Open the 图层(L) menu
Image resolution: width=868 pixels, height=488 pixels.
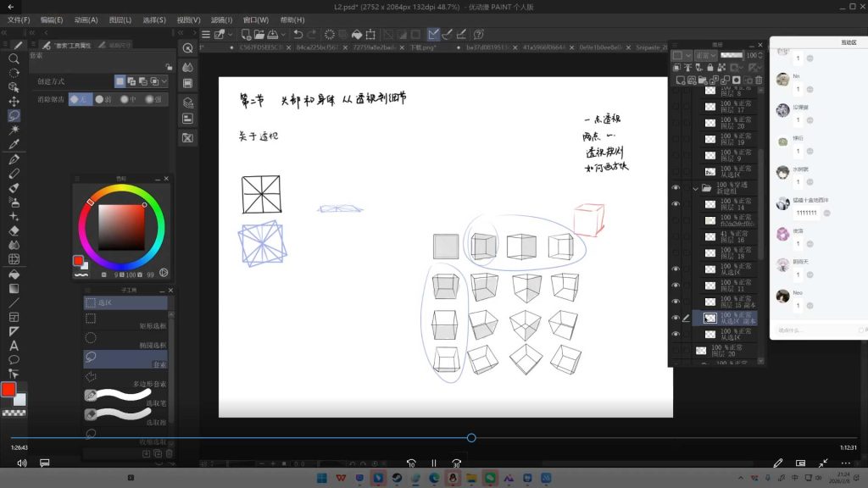120,20
